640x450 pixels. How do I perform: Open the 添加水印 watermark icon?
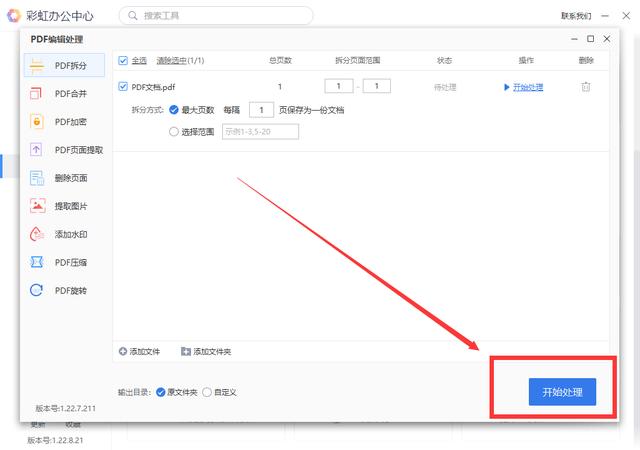tap(37, 234)
